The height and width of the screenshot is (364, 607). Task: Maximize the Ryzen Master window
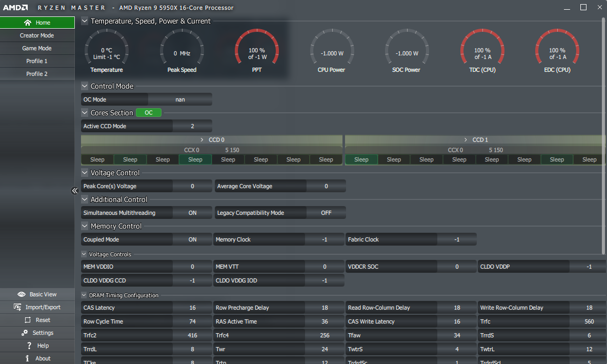(583, 7)
